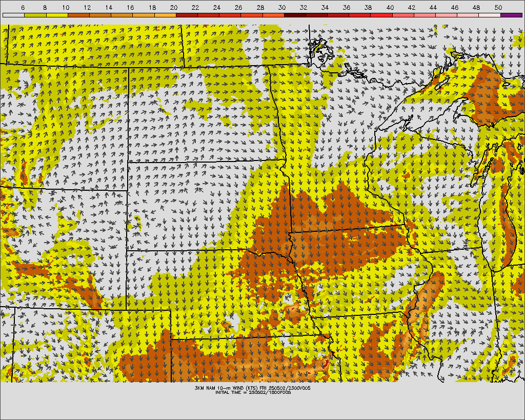Click the 42–44 knots legend swatch
Image resolution: width=525 pixels, height=420 pixels.
[x=425, y=15]
